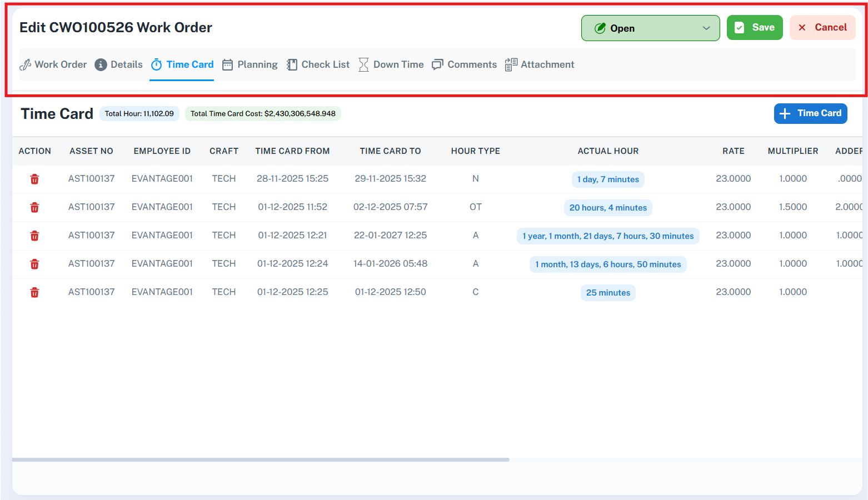This screenshot has width=868, height=500.
Task: Open the Comments tab
Action: [x=465, y=65]
